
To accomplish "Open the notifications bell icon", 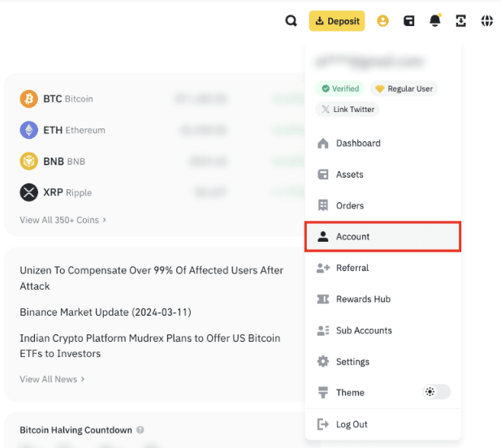I will (x=435, y=20).
